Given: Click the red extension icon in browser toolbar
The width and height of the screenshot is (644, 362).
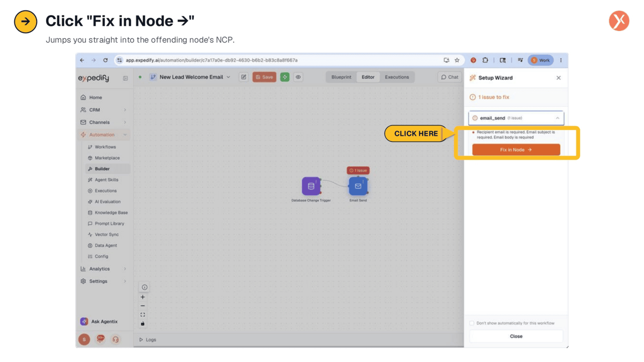Looking at the screenshot, I should [x=473, y=60].
